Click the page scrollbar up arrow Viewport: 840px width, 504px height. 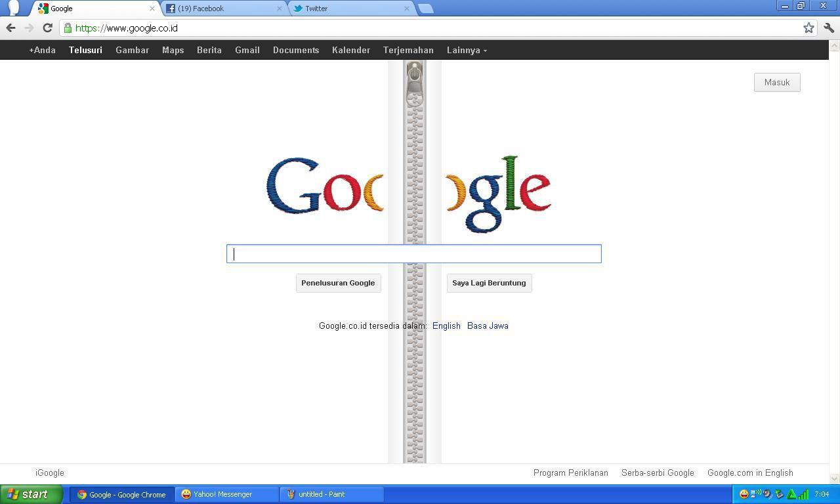point(835,45)
